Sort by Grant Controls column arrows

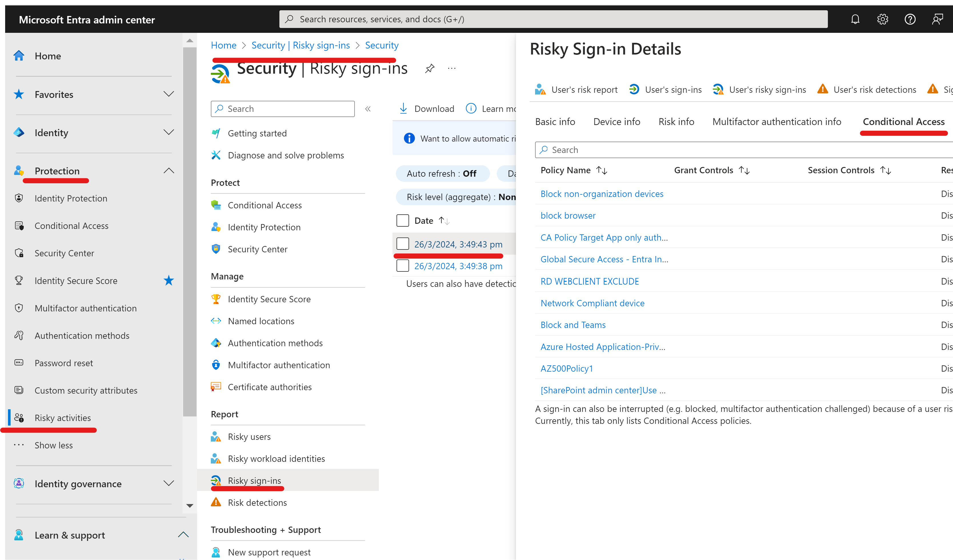pos(744,170)
